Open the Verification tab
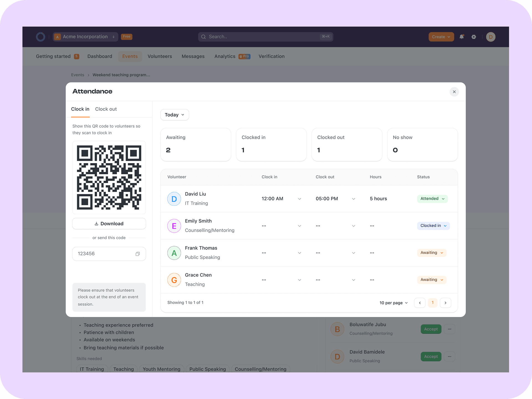 tap(272, 56)
